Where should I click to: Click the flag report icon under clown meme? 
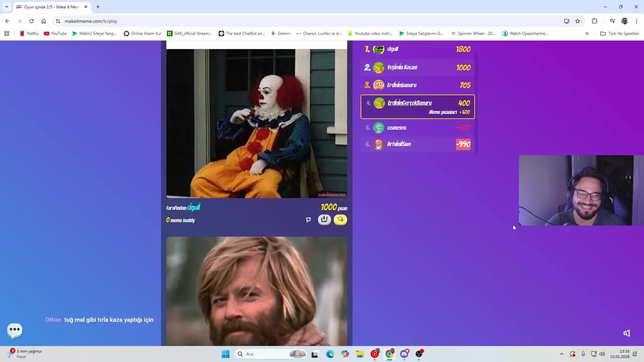pos(308,220)
